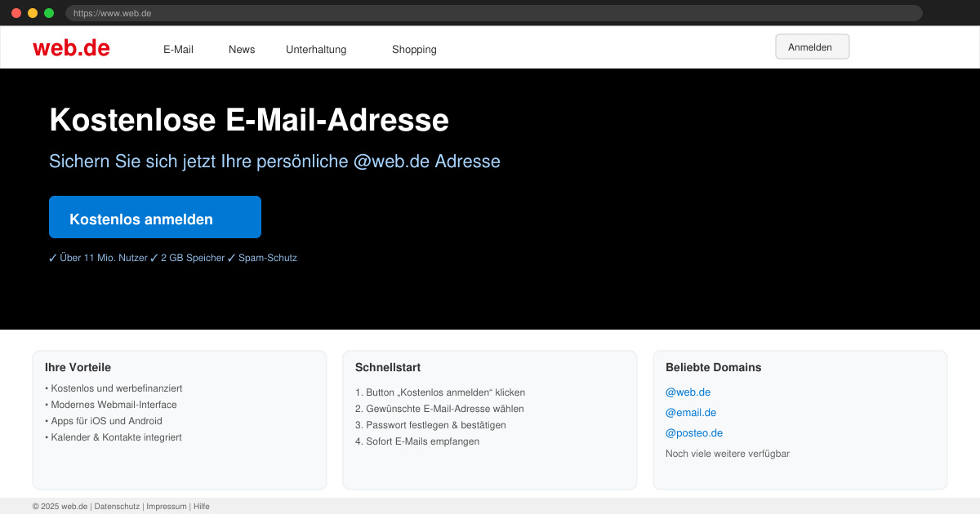Click the Anmelden button

(813, 47)
